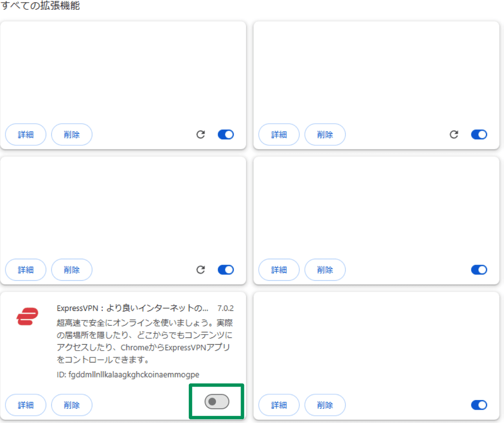Click 詳細 on the top-left extension
Image resolution: width=504 pixels, height=423 pixels.
(x=25, y=134)
